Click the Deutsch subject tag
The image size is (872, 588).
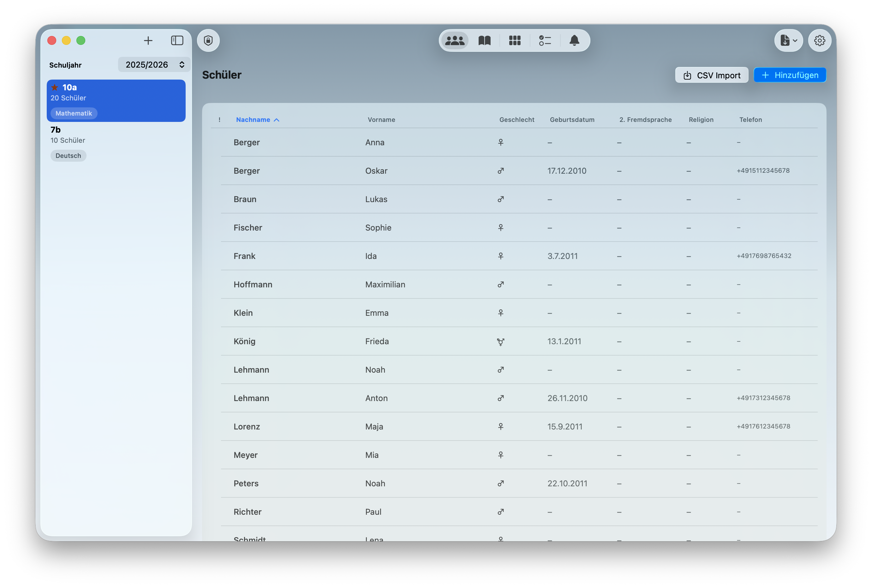pos(68,156)
